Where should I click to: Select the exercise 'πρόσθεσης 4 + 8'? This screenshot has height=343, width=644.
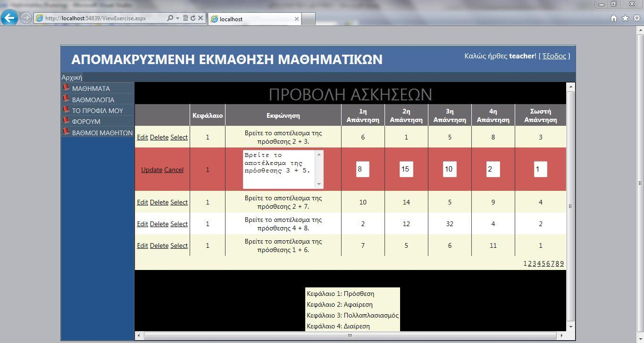[179, 224]
